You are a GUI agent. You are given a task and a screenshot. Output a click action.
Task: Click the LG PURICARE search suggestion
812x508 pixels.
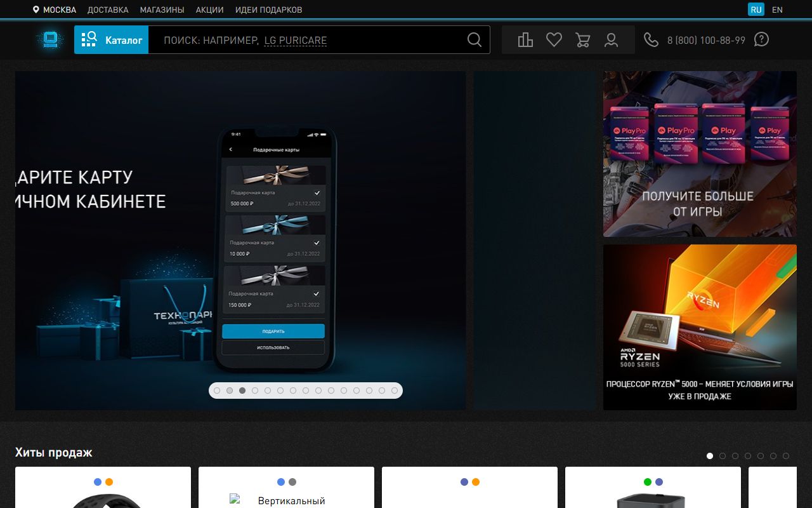(x=296, y=41)
